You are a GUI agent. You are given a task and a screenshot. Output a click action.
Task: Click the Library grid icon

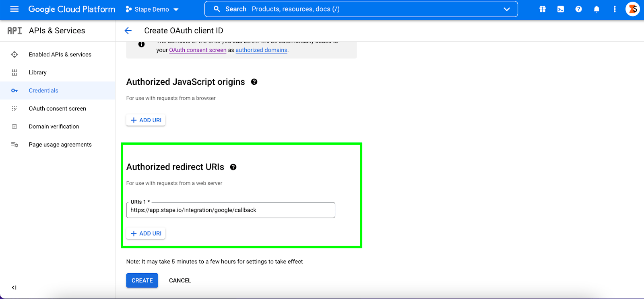[x=14, y=72]
